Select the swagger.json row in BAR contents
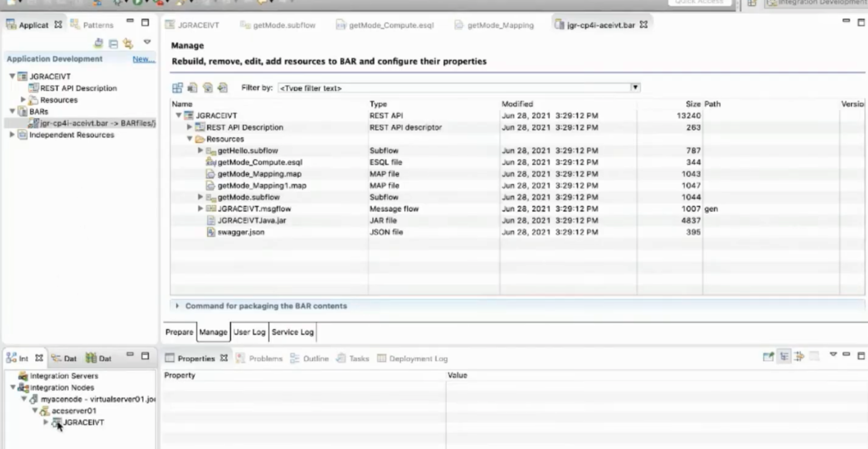This screenshot has width=868, height=449. (x=241, y=232)
